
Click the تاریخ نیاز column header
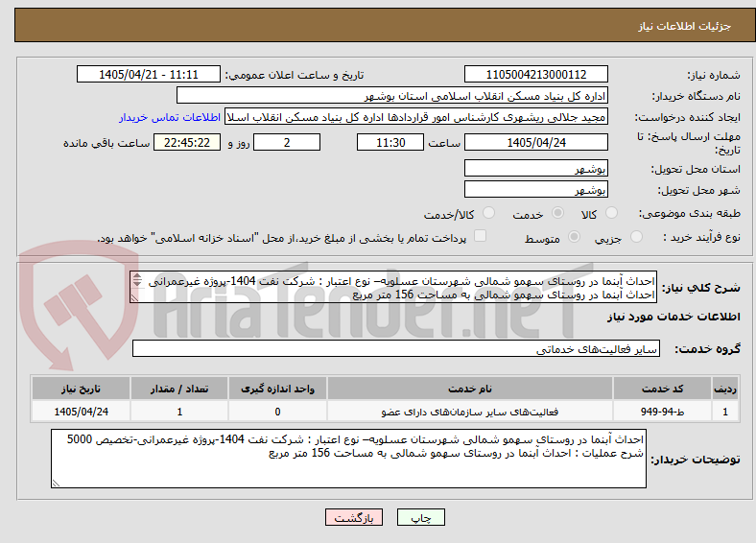(x=81, y=389)
